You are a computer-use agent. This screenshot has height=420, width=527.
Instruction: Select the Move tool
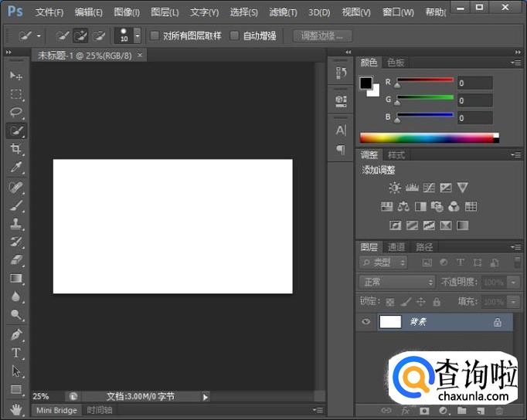16,76
